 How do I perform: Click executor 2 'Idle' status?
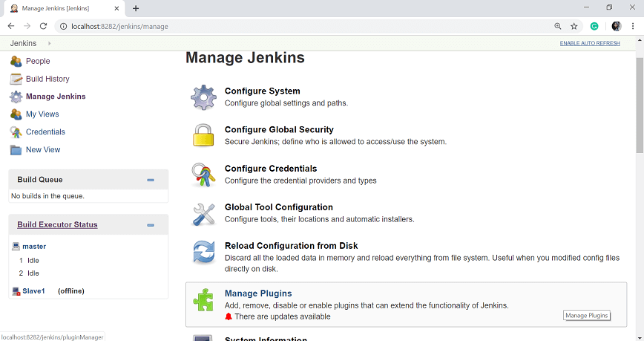[33, 273]
